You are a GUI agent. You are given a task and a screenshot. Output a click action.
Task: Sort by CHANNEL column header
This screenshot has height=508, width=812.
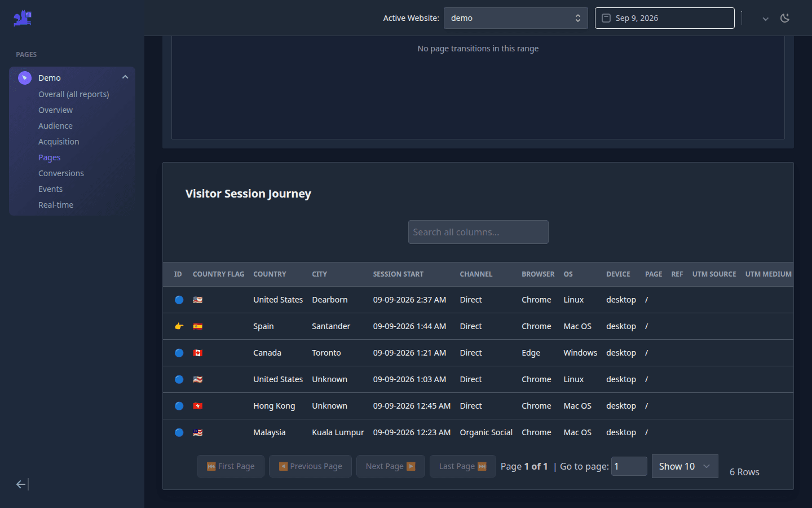pyautogui.click(x=476, y=274)
